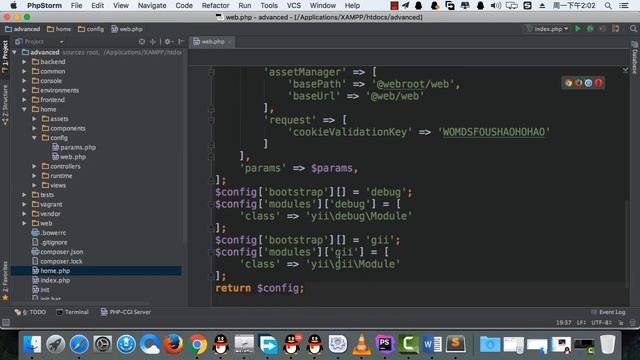This screenshot has width=640, height=360.
Task: Open Trash in the Dock
Action: point(607,344)
